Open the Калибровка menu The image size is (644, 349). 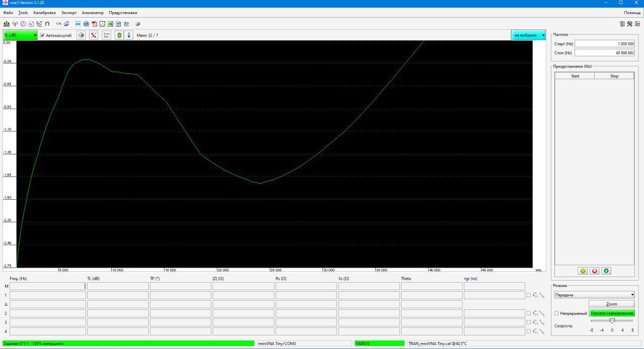tap(44, 13)
